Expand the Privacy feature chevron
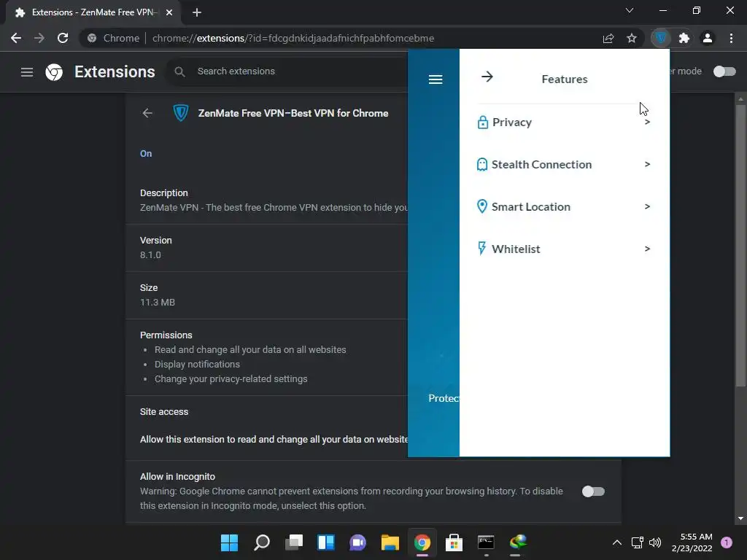This screenshot has width=747, height=560. [x=647, y=122]
